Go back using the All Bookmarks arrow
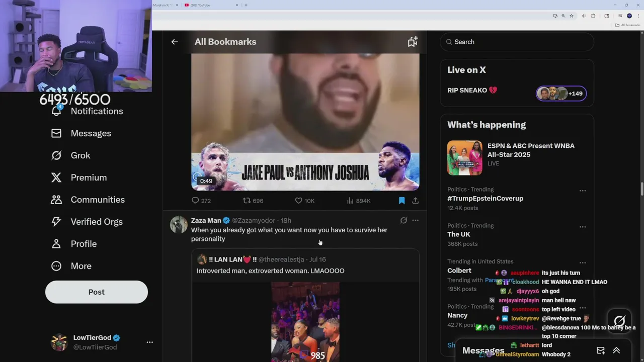644x362 pixels. tap(175, 42)
